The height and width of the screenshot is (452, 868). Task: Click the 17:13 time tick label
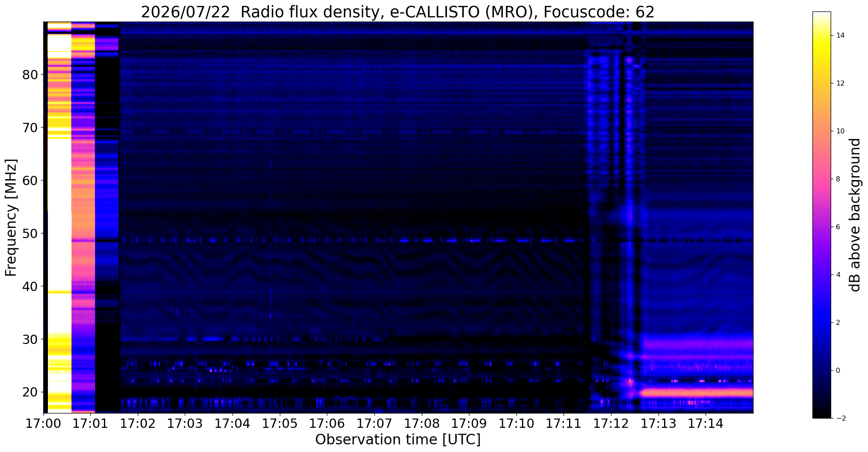(x=658, y=424)
